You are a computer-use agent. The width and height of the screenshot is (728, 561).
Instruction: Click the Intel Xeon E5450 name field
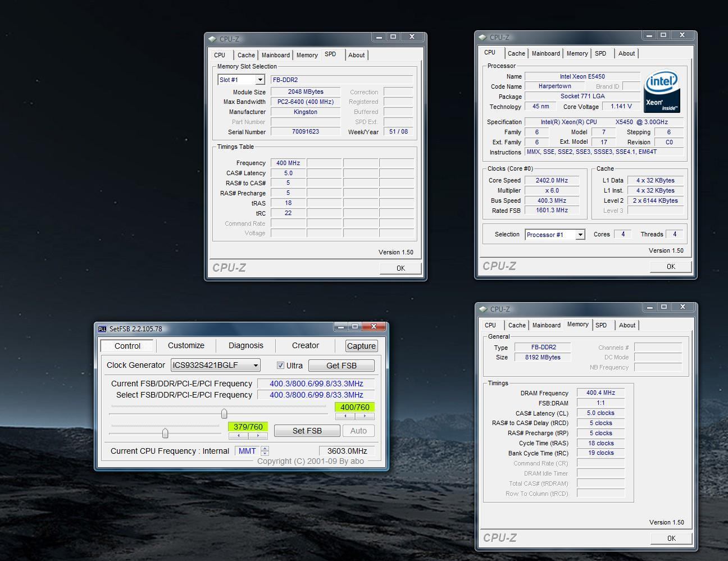(x=583, y=76)
